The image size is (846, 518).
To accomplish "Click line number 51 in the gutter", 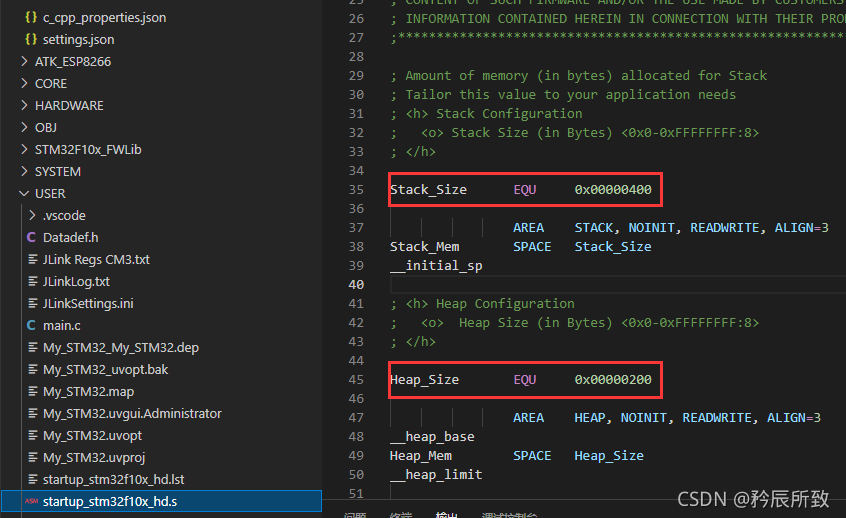I will coord(356,493).
